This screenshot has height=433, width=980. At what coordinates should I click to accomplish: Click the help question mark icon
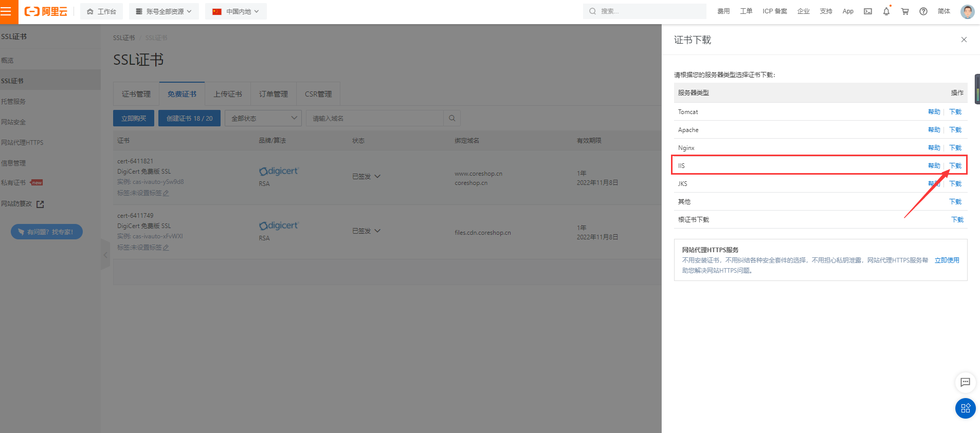pyautogui.click(x=923, y=11)
